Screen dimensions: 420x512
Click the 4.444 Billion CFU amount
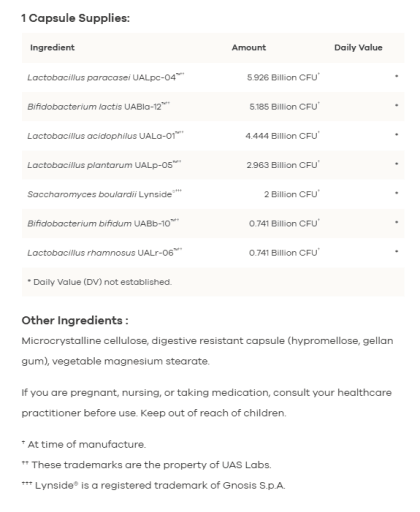click(x=282, y=136)
